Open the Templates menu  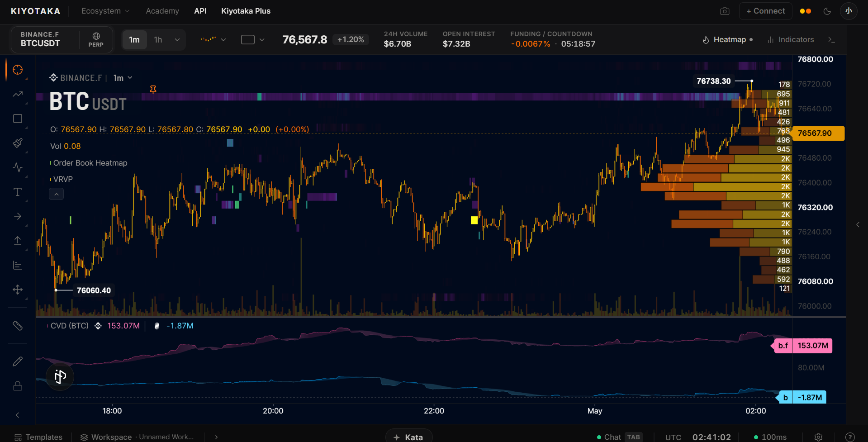(38, 437)
